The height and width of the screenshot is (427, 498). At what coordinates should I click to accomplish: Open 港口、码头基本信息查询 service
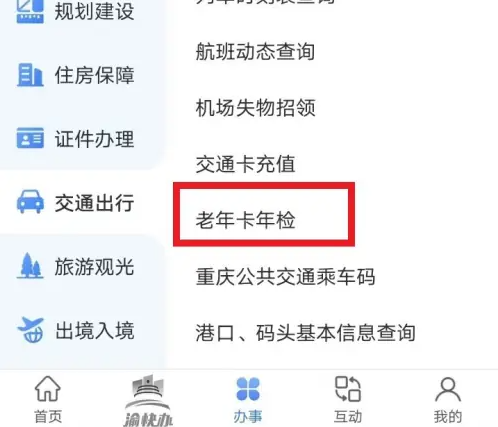tap(305, 332)
